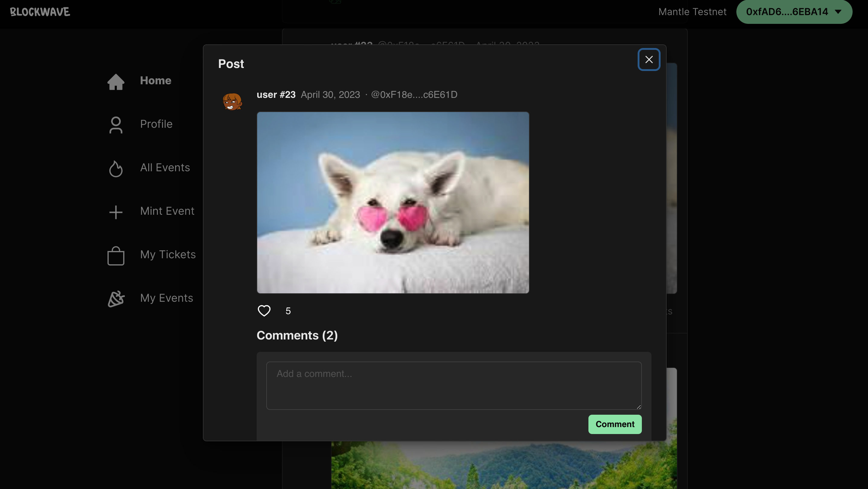This screenshot has height=489, width=868.
Task: Click the My Events party popper icon
Action: click(x=116, y=299)
